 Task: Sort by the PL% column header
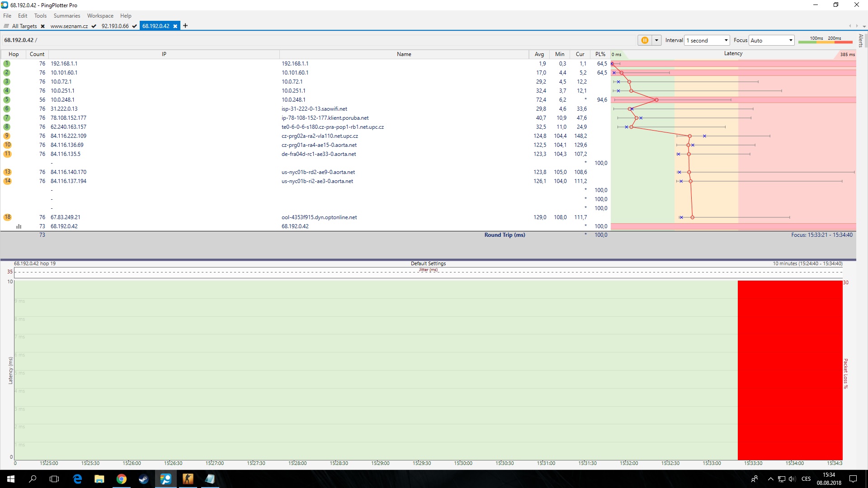tap(600, 54)
